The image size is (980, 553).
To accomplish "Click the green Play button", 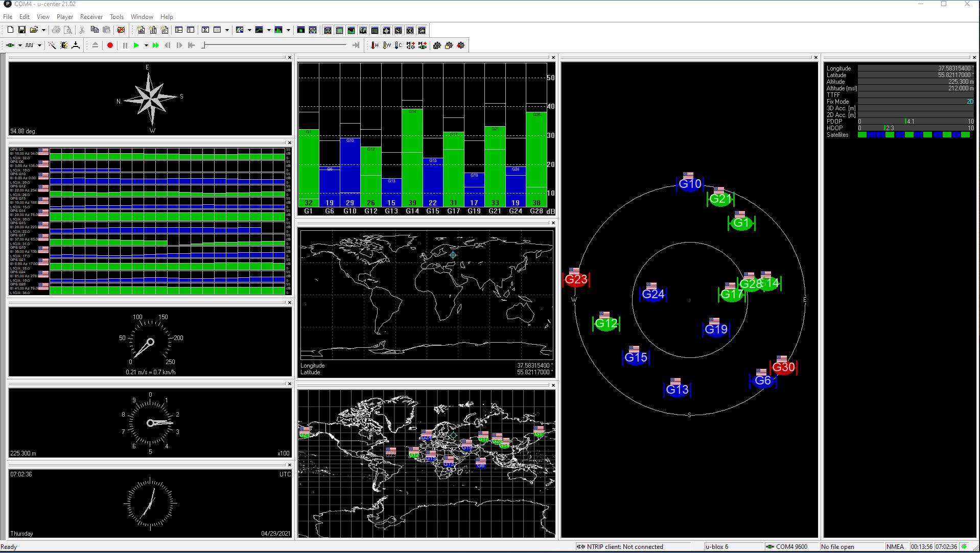I will pyautogui.click(x=136, y=45).
